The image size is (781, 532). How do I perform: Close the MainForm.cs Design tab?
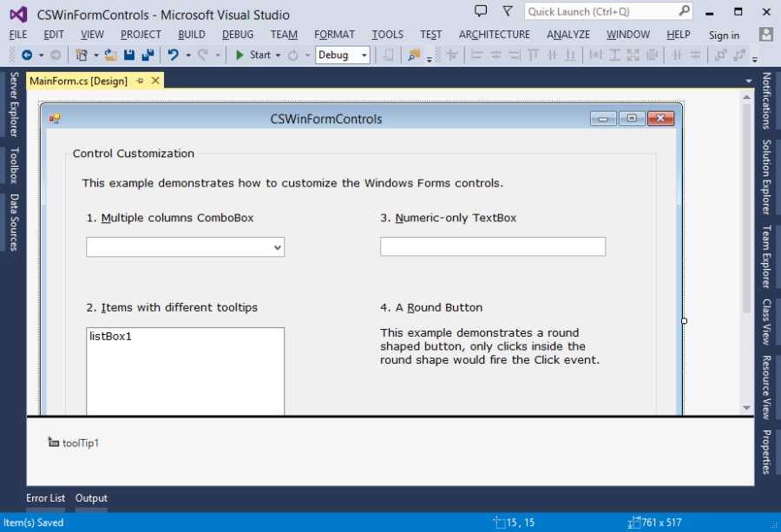155,81
